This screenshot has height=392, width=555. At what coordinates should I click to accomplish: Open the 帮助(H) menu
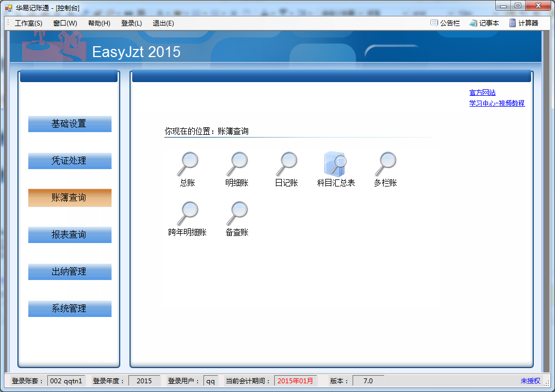[99, 23]
